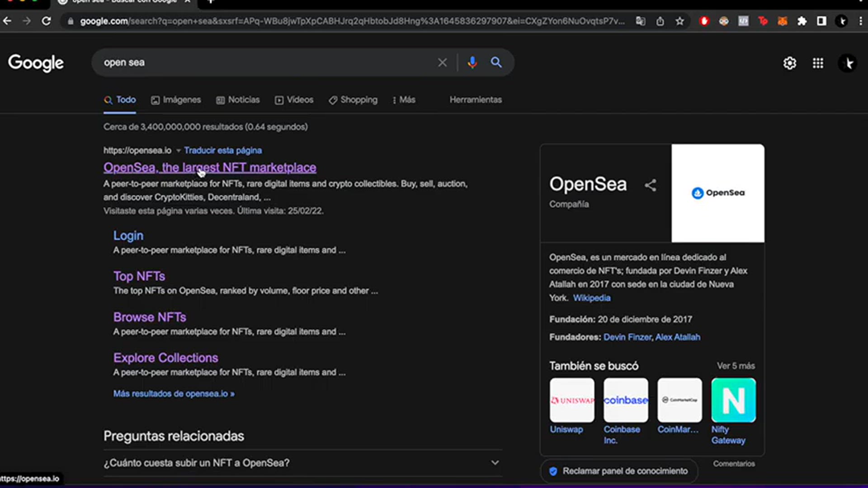This screenshot has height=488, width=868.
Task: Expand '¿Cuánto cuesta subir un NFT' question
Action: (495, 463)
